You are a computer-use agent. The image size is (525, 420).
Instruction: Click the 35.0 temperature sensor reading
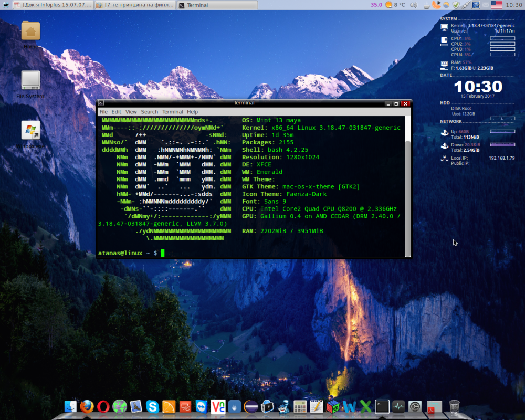tap(376, 5)
